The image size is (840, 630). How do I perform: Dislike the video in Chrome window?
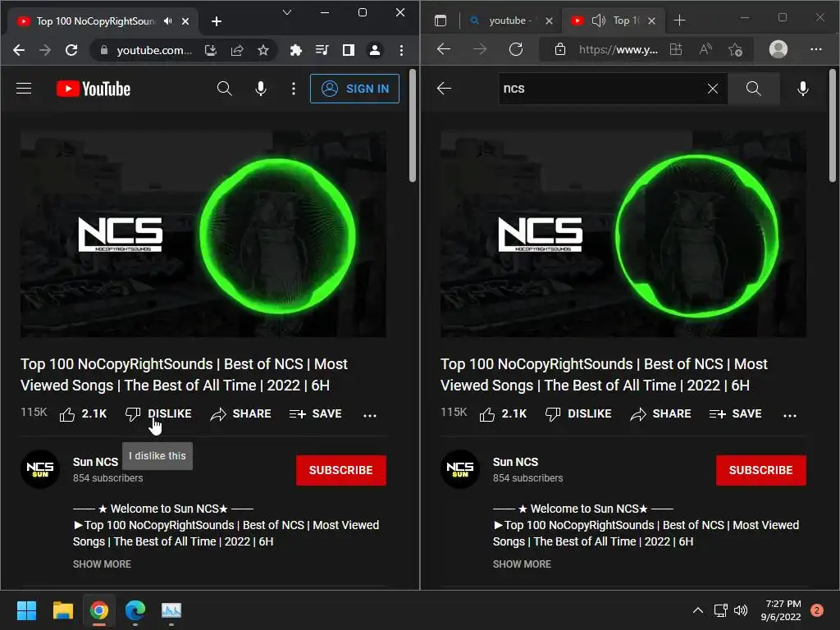pyautogui.click(x=158, y=414)
